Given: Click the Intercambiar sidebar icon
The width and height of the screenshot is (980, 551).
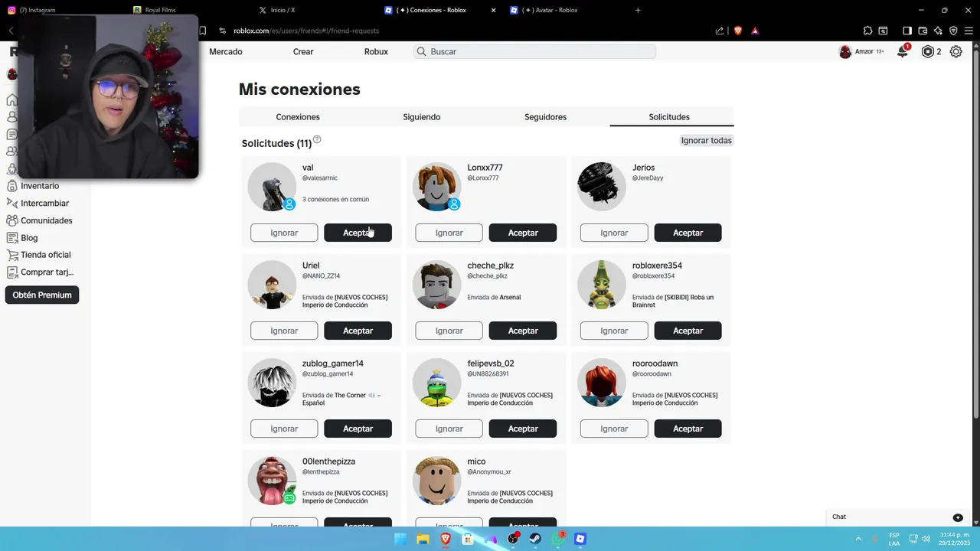Looking at the screenshot, I should coord(12,203).
